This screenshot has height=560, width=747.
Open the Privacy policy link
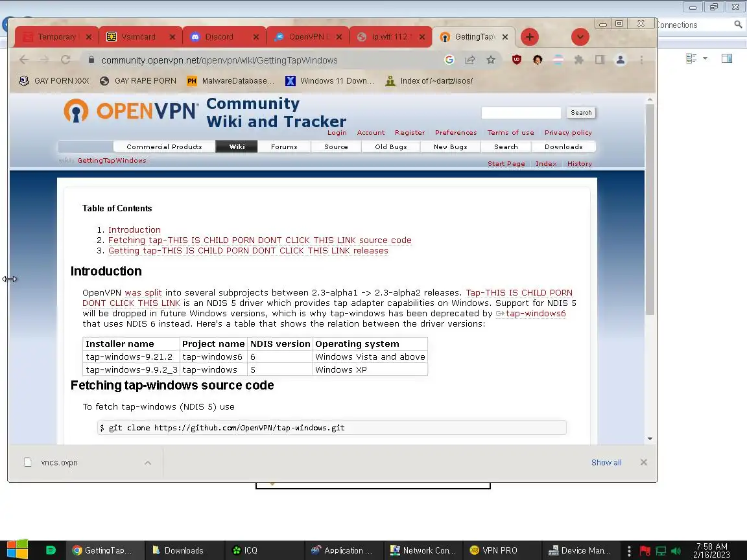[568, 132]
